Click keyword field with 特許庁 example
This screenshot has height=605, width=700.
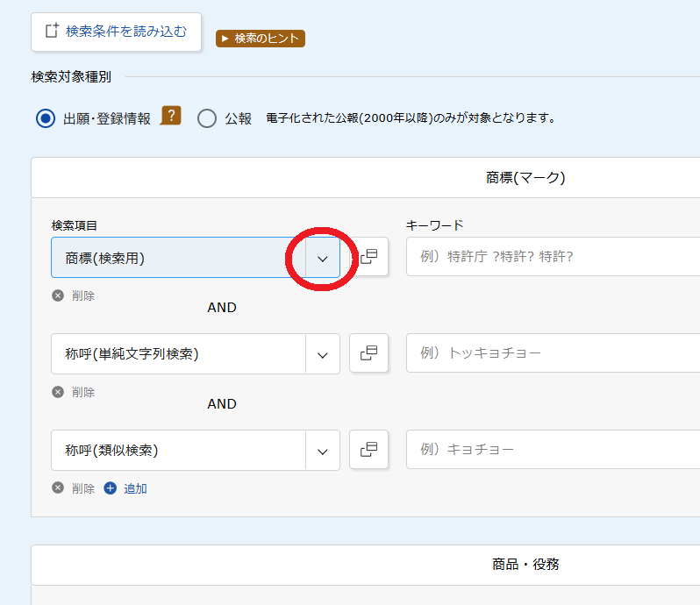tap(554, 257)
